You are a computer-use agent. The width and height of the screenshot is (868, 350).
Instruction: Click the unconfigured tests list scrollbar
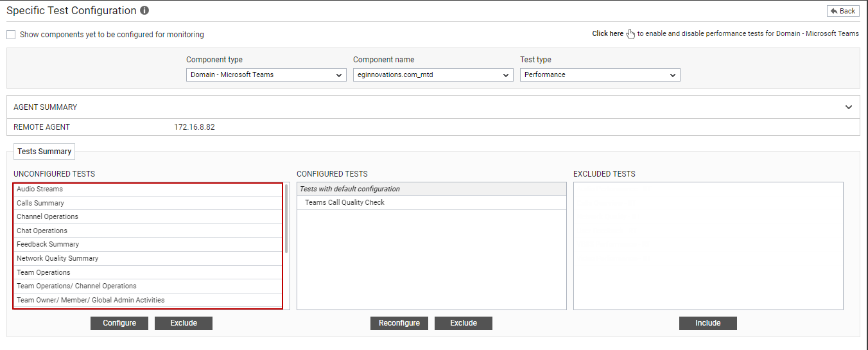pyautogui.click(x=286, y=218)
